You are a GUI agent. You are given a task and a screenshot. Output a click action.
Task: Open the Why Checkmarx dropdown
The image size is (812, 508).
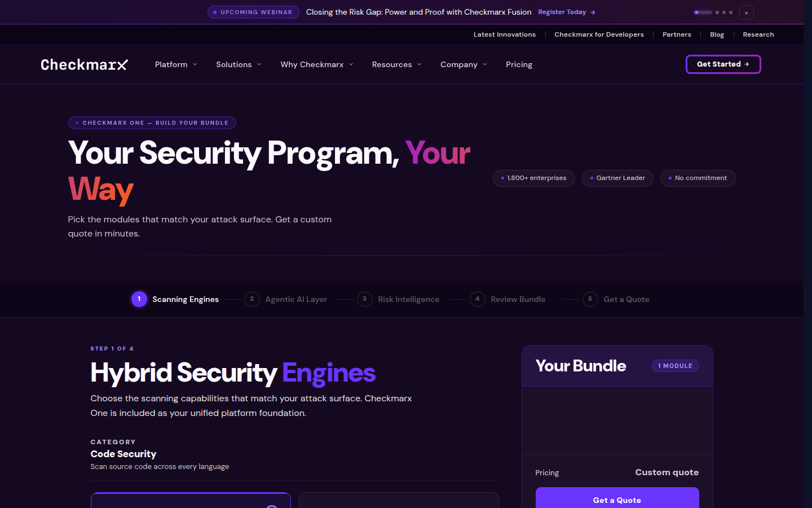(x=317, y=64)
